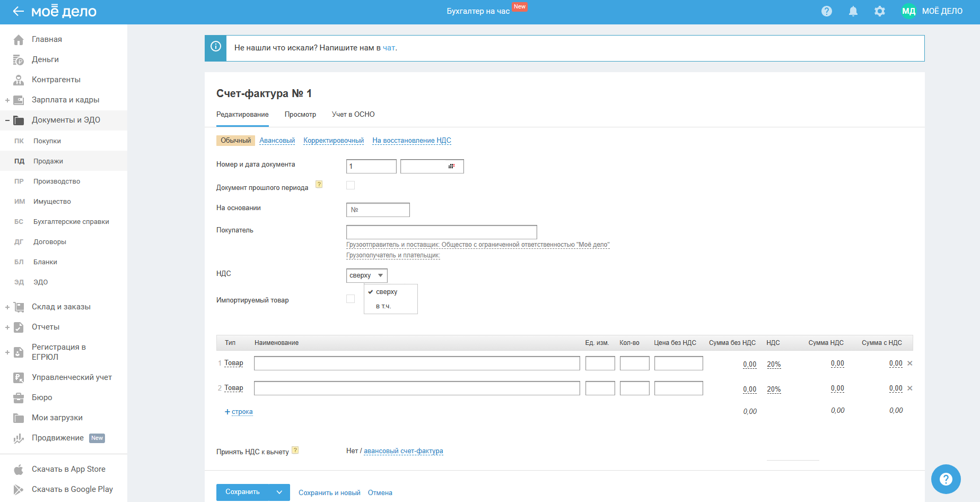The image size is (980, 502).
Task: Delete first row with the X icon
Action: click(x=910, y=363)
